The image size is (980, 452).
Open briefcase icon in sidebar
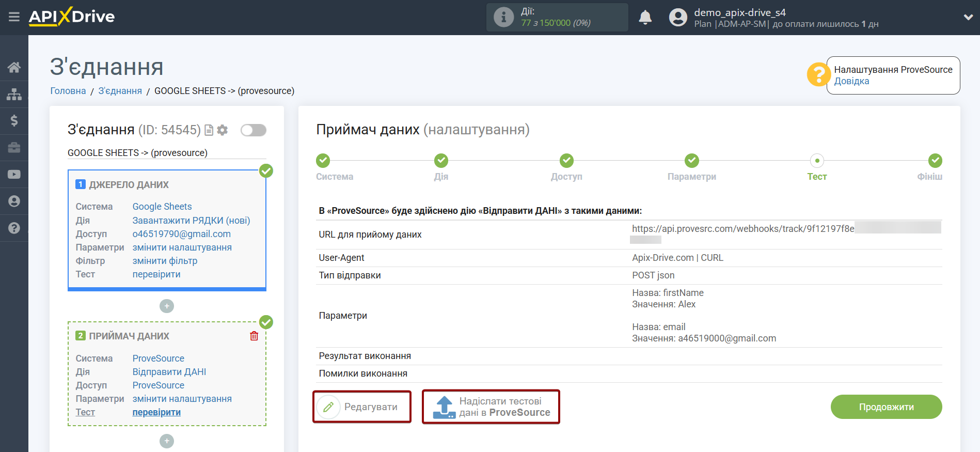14,148
